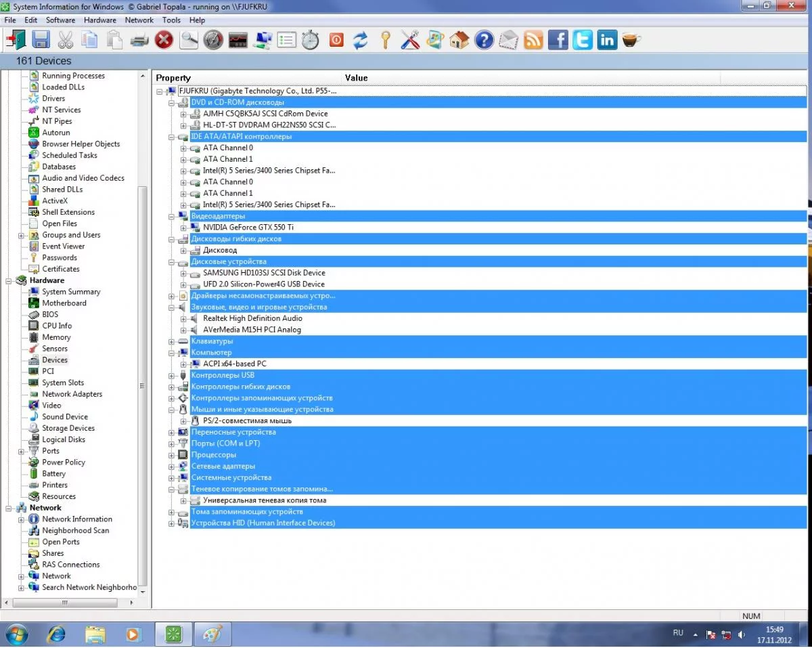Collapse the Hardware section in the sidebar
This screenshot has width=812, height=648.
point(9,280)
